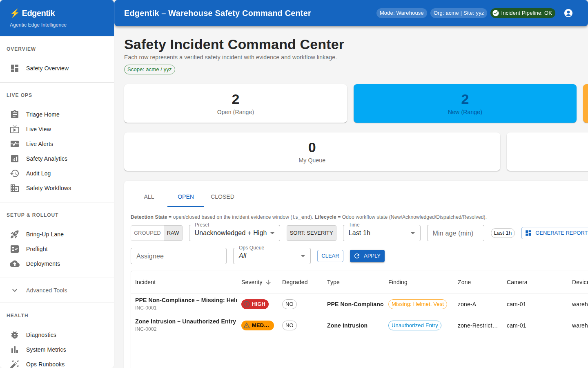Open the Audit Log history icon
The height and width of the screenshot is (368, 588).
click(15, 173)
